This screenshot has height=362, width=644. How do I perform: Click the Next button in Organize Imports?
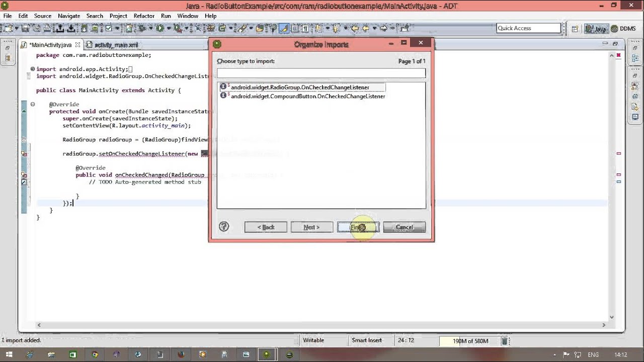pyautogui.click(x=312, y=227)
